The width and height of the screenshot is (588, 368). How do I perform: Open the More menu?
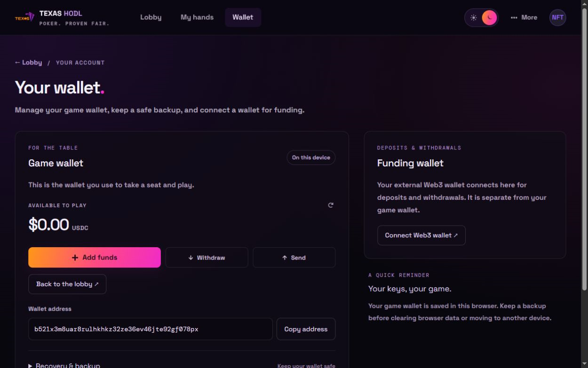[524, 17]
